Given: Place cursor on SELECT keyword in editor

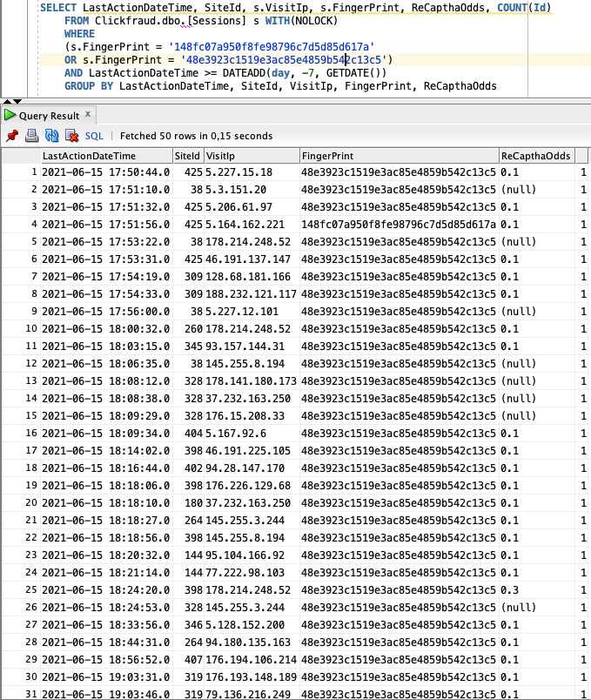Looking at the screenshot, I should coord(58,8).
